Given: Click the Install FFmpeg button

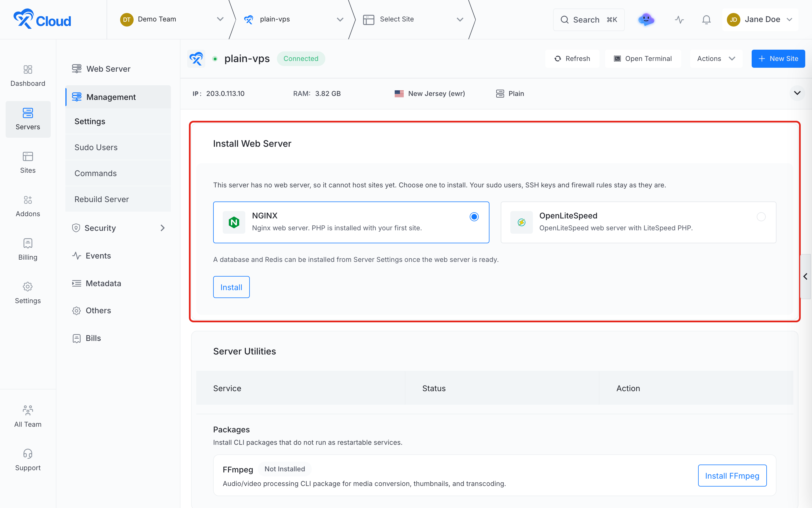Looking at the screenshot, I should click(732, 476).
